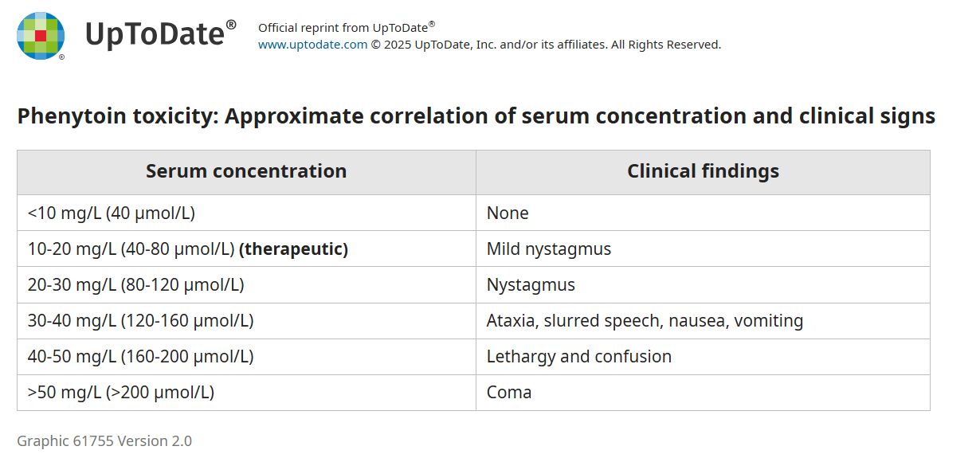Viewport: 980px width, 458px height.
Task: Click the Nystagmus finding cell
Action: pyautogui.click(x=531, y=285)
